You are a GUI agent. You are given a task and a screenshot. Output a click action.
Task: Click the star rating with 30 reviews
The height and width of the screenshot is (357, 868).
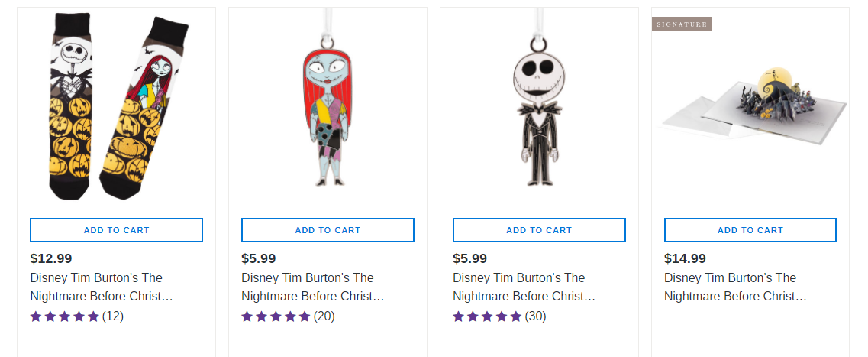pyautogui.click(x=487, y=316)
